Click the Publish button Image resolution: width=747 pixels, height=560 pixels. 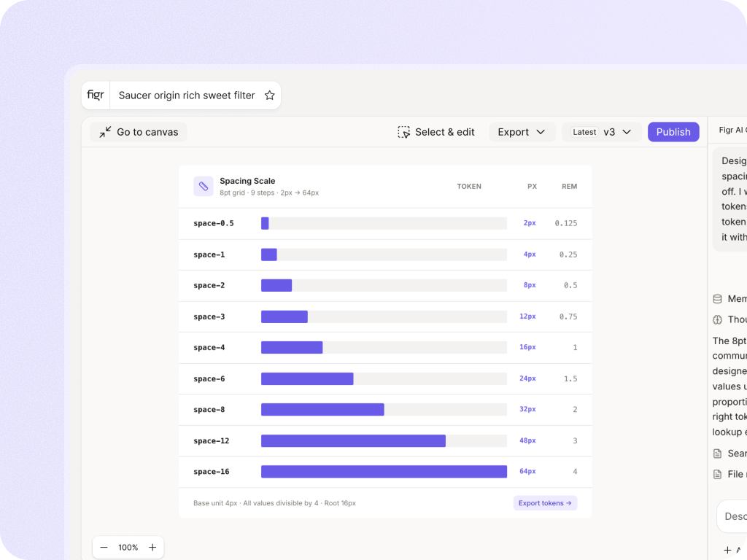pyautogui.click(x=673, y=132)
